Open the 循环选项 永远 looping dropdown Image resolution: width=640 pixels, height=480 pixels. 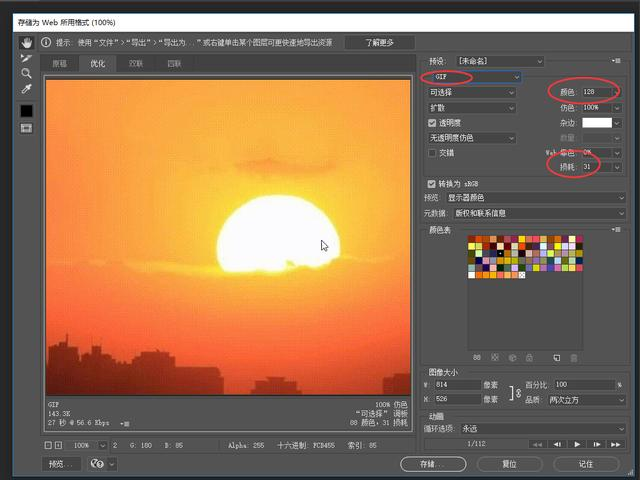543,429
